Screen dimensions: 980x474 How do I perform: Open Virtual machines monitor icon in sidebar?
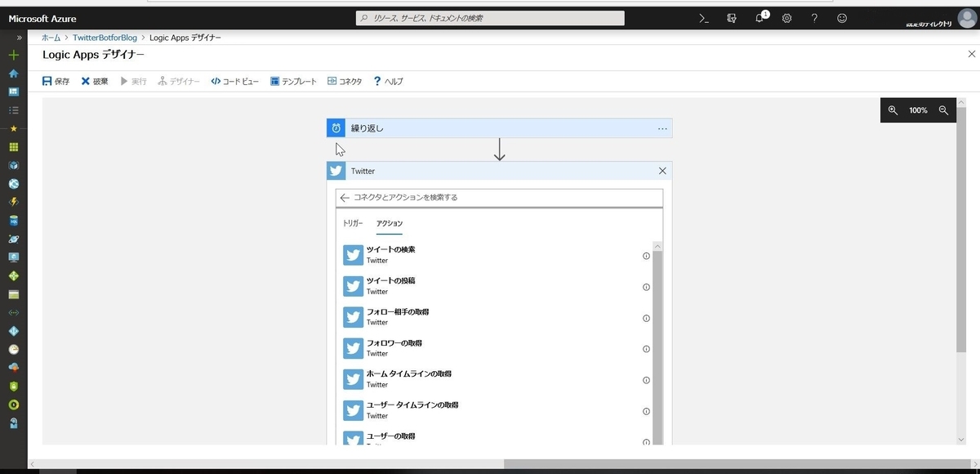pyautogui.click(x=13, y=257)
